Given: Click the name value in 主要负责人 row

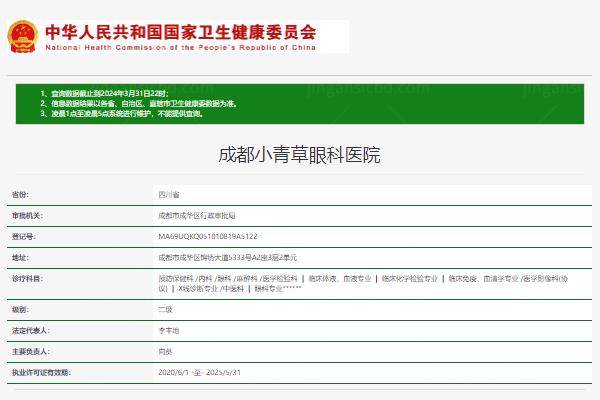Looking at the screenshot, I should [165, 351].
